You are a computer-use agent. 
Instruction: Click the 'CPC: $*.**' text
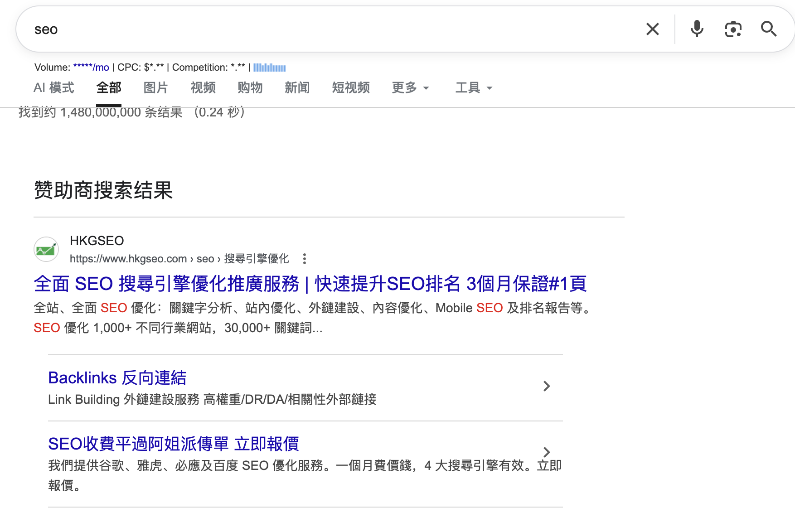pyautogui.click(x=141, y=68)
